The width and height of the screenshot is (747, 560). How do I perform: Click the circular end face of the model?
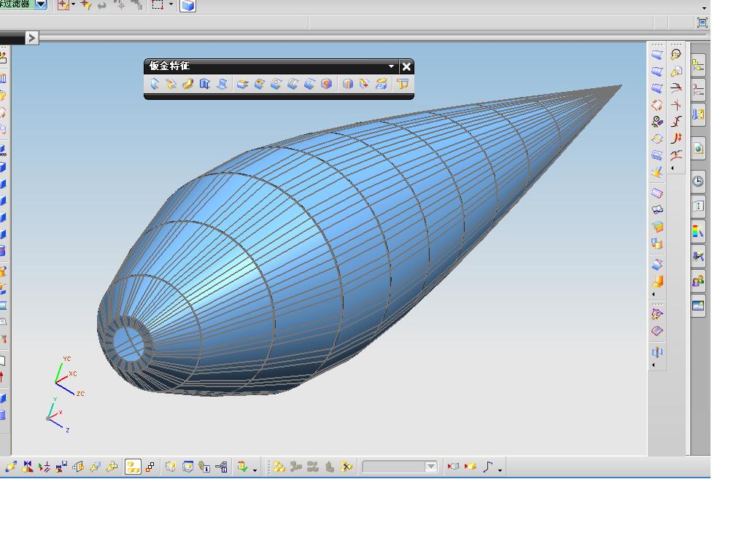(128, 344)
